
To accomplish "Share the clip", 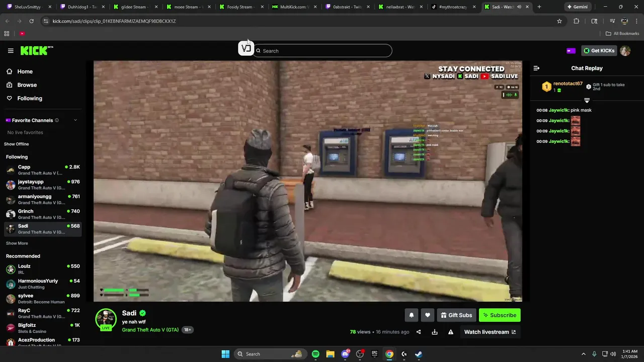I will (x=419, y=332).
